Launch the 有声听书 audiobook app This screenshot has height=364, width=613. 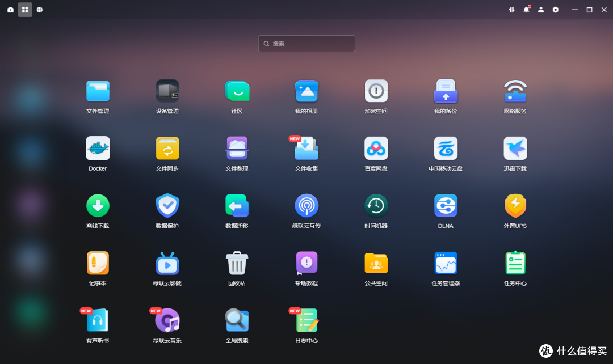coord(98,320)
